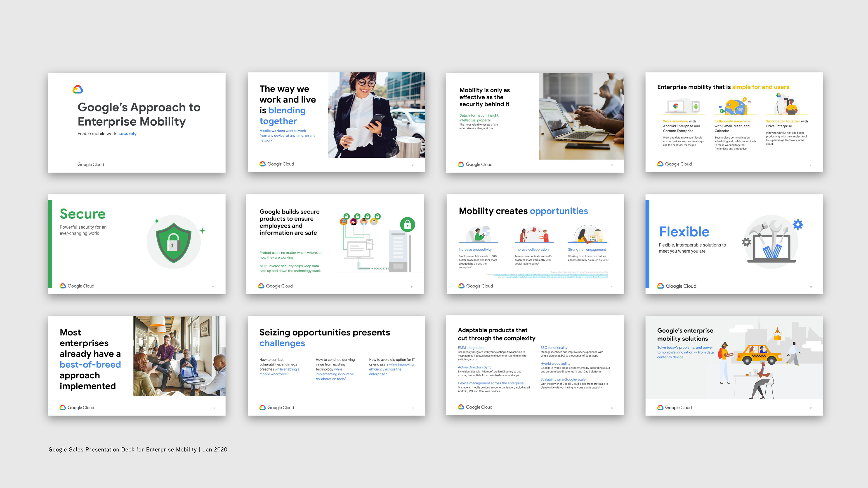868x488 pixels.
Task: Click the source links under Mobility creates opportunities
Action: (547, 274)
